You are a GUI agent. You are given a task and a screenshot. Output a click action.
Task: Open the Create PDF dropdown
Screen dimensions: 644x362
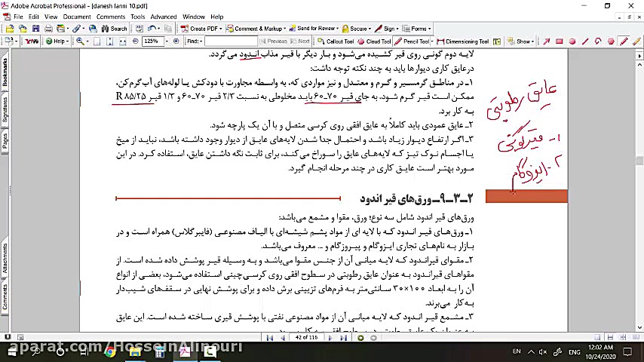[x=201, y=29]
